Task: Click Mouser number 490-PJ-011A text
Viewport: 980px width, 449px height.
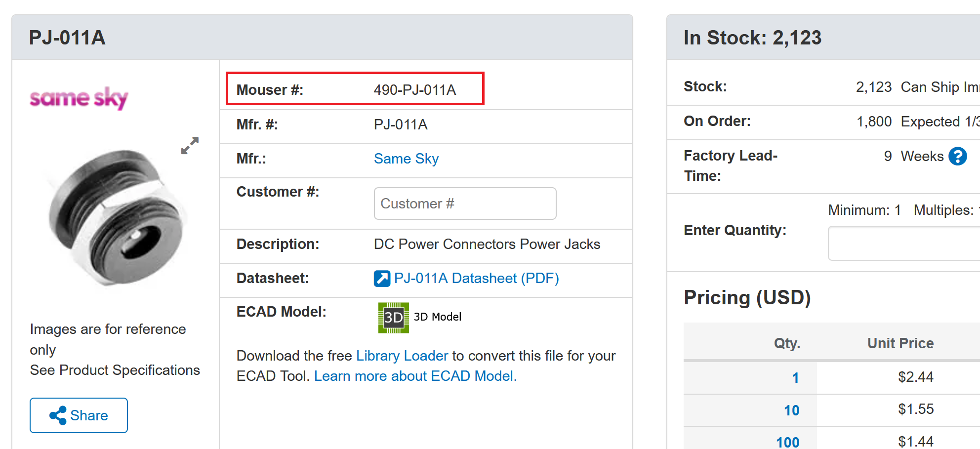Action: [414, 90]
